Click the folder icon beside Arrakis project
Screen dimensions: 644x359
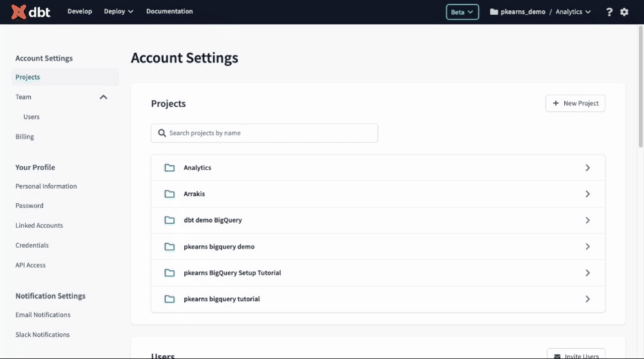click(x=169, y=194)
